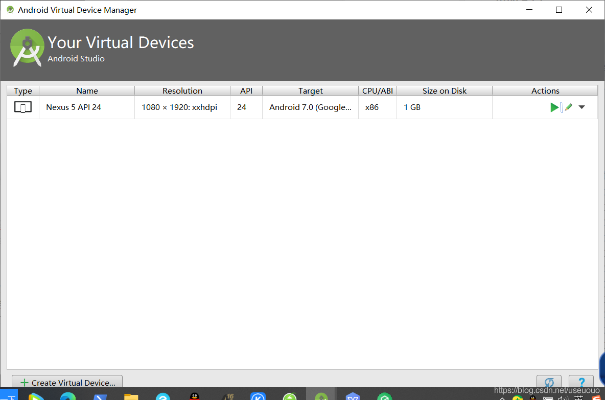This screenshot has height=400, width=605.
Task: Expand the more actions arrow for Nexus 5
Action: click(581, 107)
